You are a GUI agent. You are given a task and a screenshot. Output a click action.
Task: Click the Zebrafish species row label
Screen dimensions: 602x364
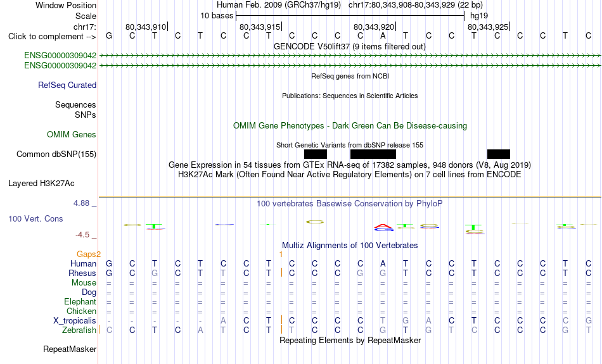coord(79,330)
